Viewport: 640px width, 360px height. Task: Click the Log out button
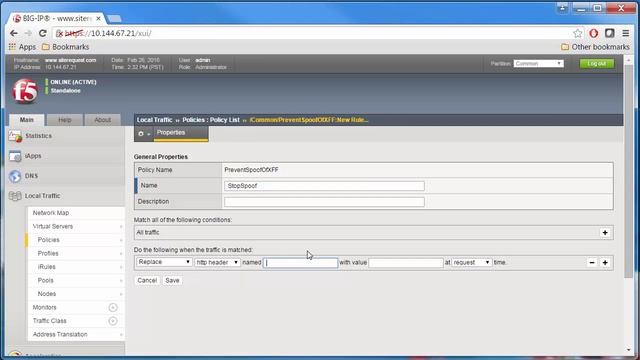coord(597,64)
